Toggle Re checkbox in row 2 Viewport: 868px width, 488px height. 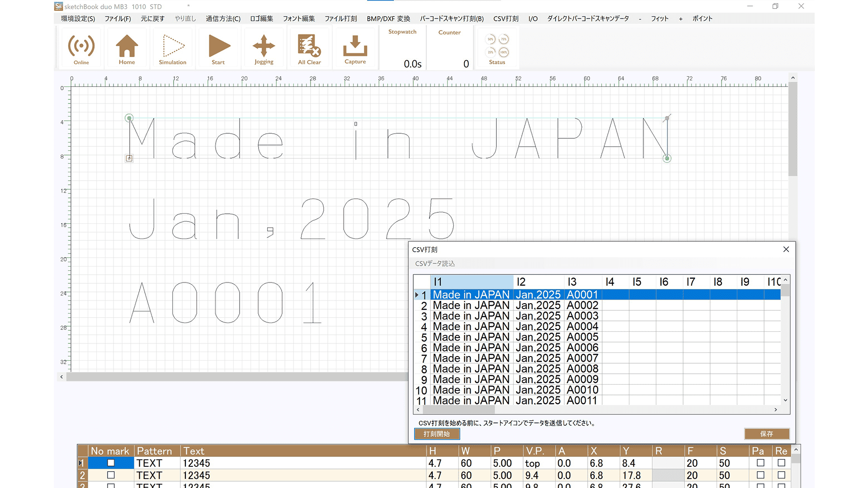[x=781, y=475]
